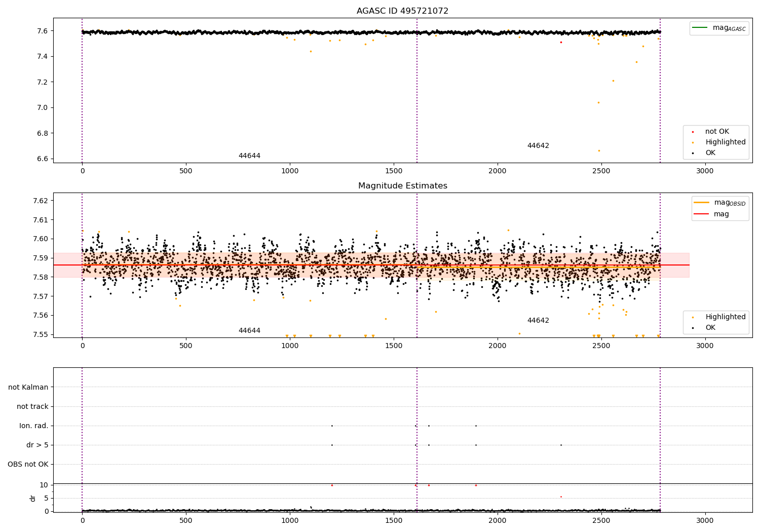Click the mag AGASC legend entry in top plot
The image size is (760, 532).
(x=719, y=28)
